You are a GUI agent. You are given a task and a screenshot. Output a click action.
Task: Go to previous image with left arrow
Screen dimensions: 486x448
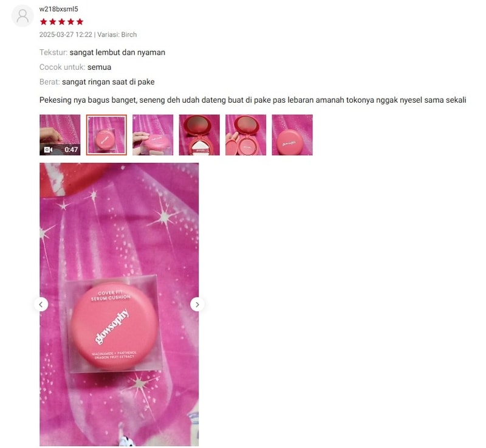(x=41, y=305)
